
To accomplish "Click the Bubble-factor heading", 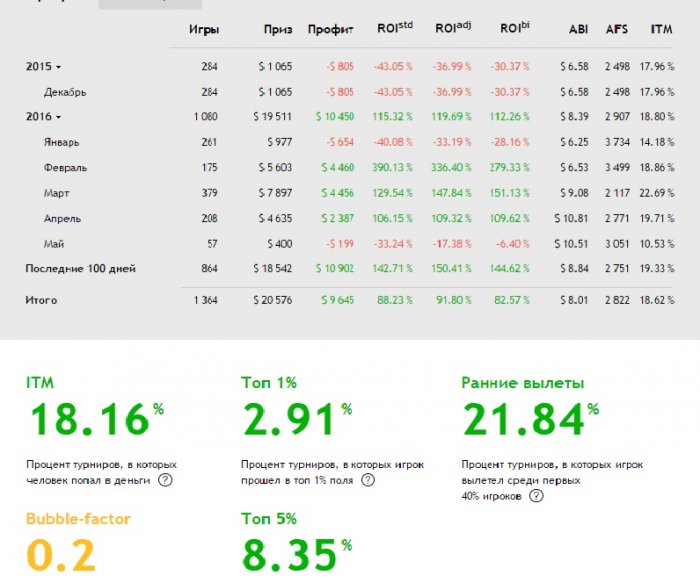I will click(79, 519).
